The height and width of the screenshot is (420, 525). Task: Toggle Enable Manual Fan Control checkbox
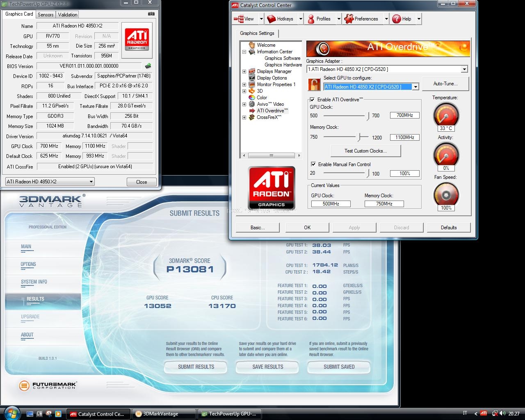coord(313,164)
